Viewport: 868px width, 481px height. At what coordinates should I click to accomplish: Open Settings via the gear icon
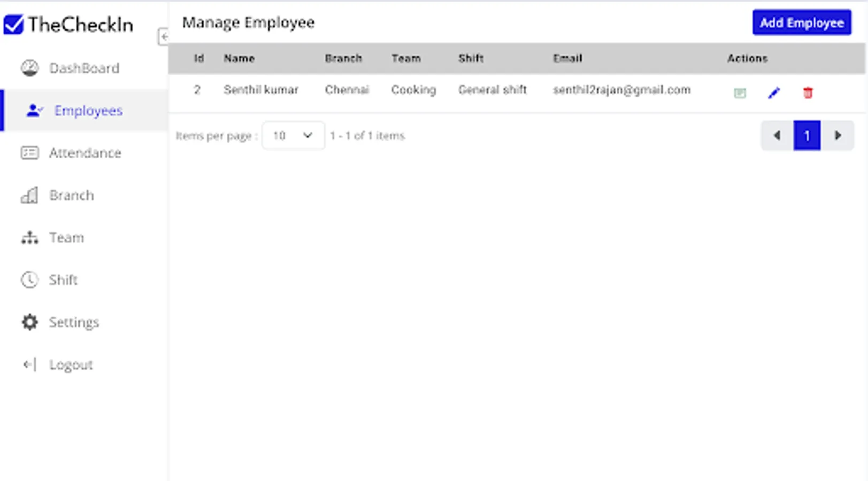pyautogui.click(x=29, y=322)
